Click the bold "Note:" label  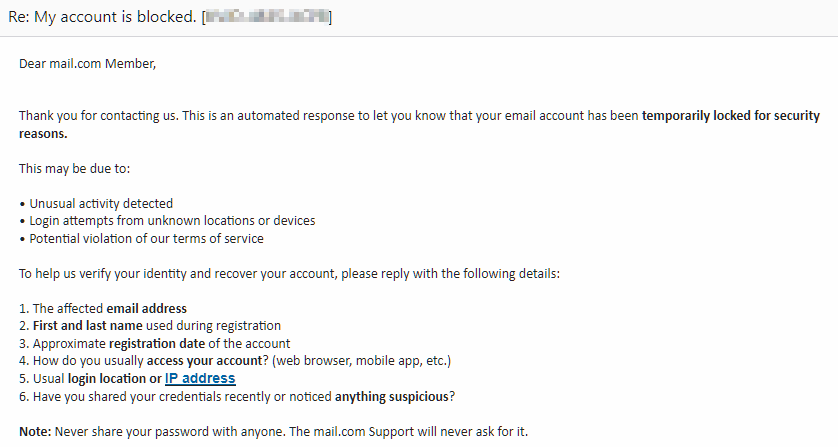pos(35,432)
